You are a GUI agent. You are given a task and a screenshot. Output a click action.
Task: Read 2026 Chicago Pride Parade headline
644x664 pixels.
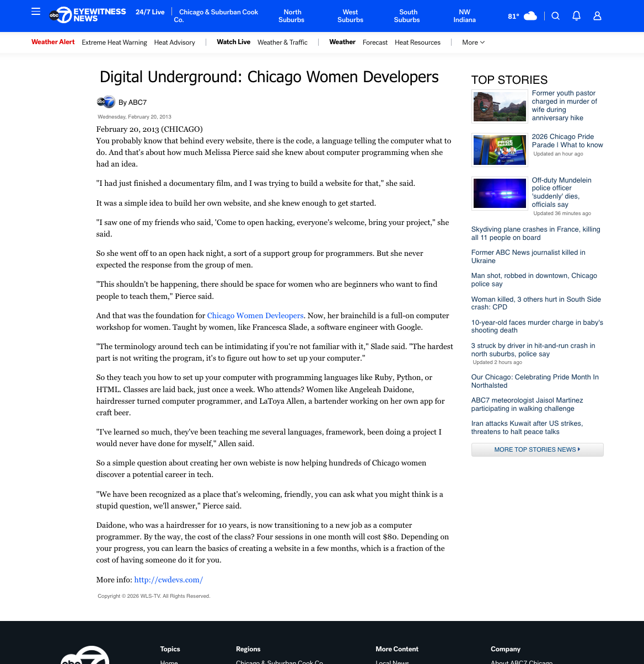(567, 141)
